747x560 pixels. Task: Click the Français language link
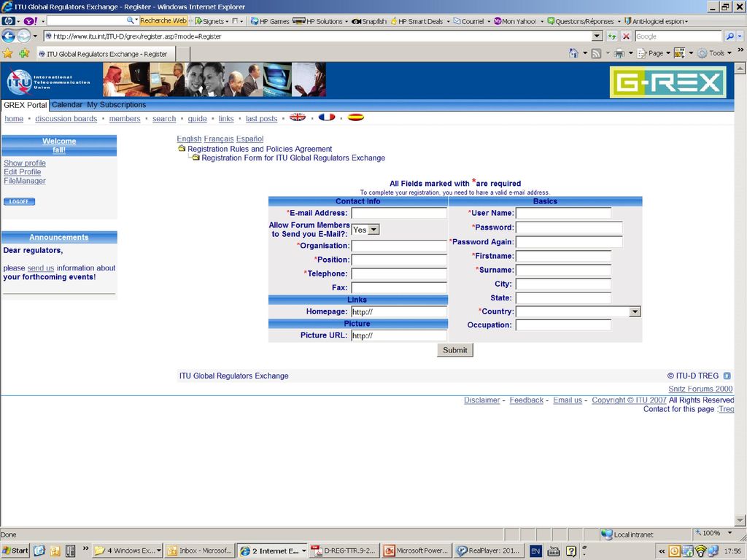[219, 139]
